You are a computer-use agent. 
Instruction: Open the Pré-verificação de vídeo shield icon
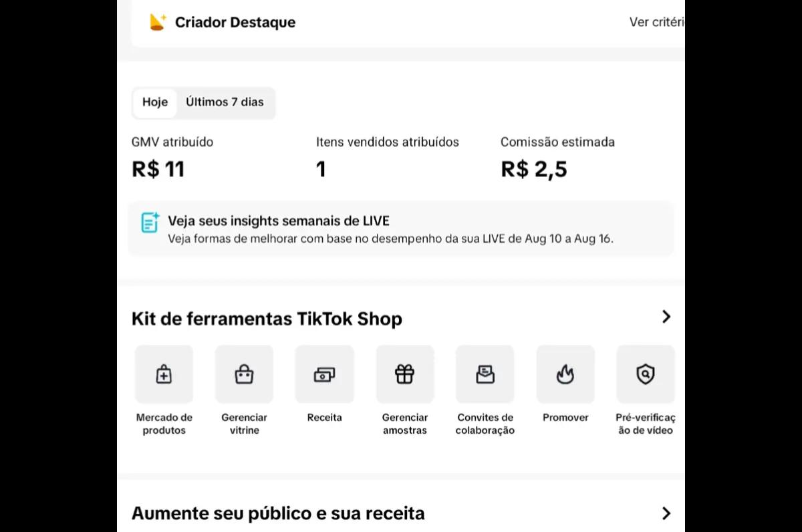tap(646, 374)
